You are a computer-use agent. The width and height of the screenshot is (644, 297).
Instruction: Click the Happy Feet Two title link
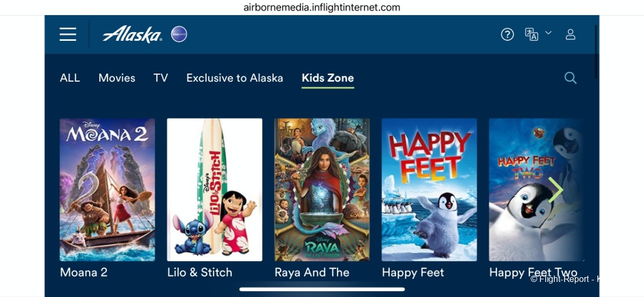click(533, 272)
